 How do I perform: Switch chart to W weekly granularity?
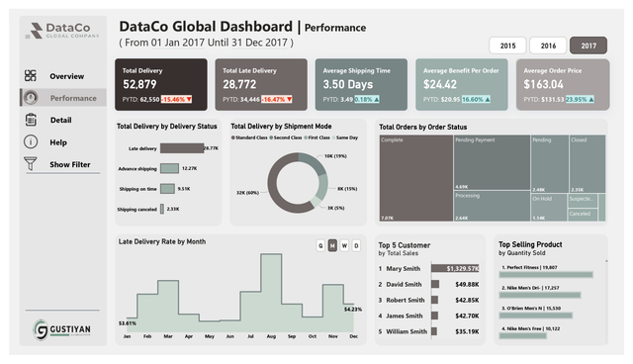tap(344, 245)
